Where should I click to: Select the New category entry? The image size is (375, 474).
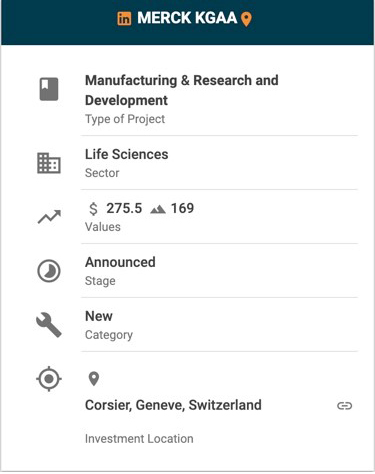coord(99,316)
